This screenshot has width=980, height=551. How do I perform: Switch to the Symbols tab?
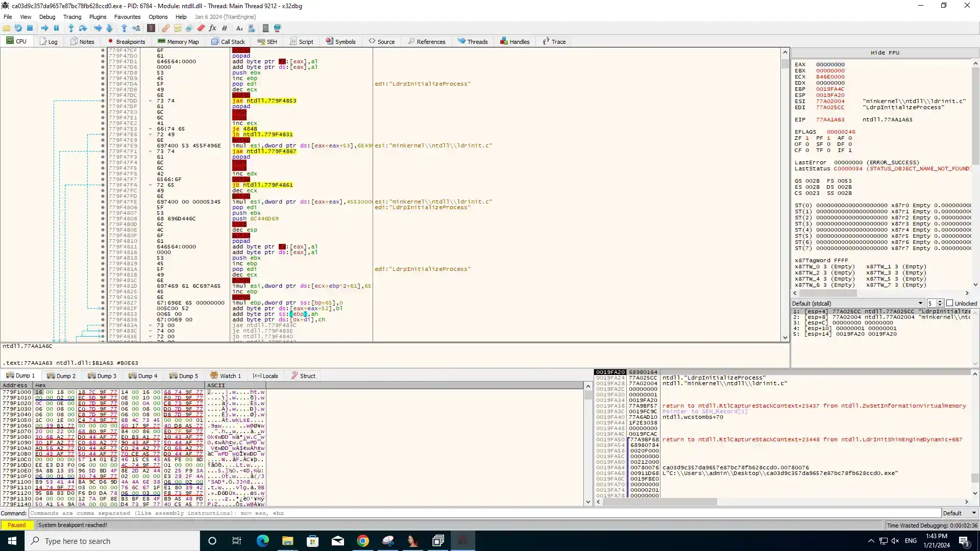pyautogui.click(x=340, y=41)
